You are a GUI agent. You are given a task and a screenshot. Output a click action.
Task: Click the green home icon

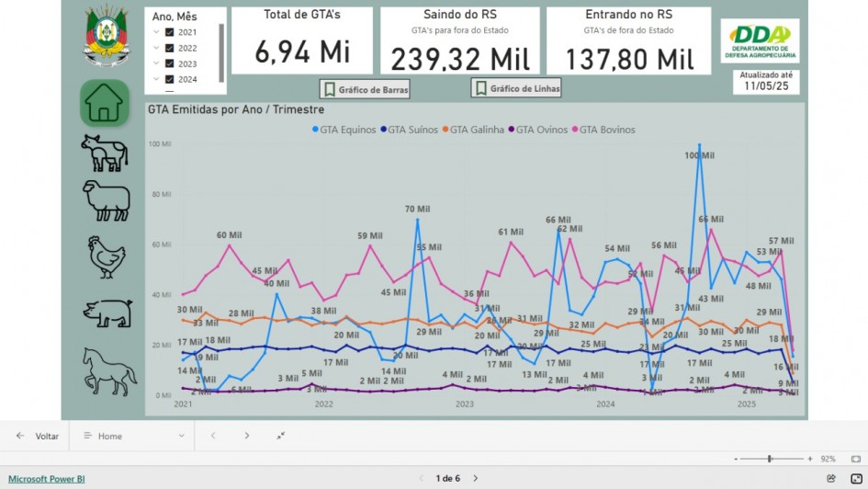[x=104, y=104]
